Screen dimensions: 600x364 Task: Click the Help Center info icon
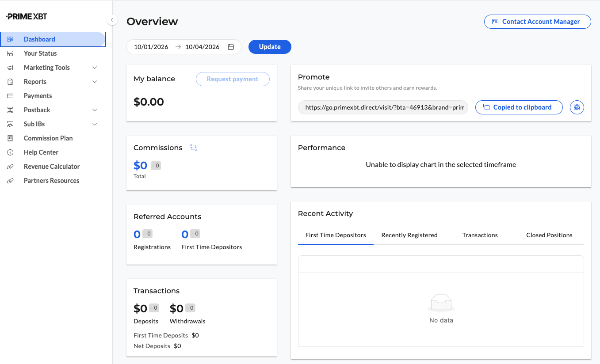point(10,152)
